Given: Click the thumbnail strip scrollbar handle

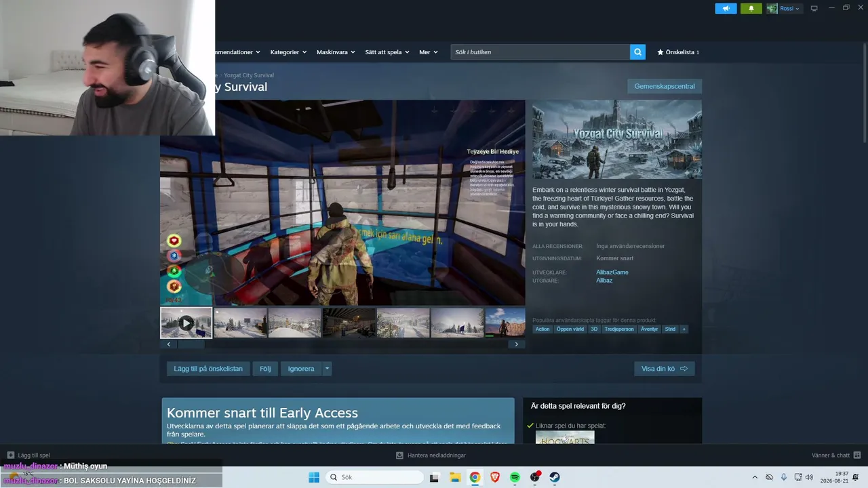Looking at the screenshot, I should click(191, 344).
